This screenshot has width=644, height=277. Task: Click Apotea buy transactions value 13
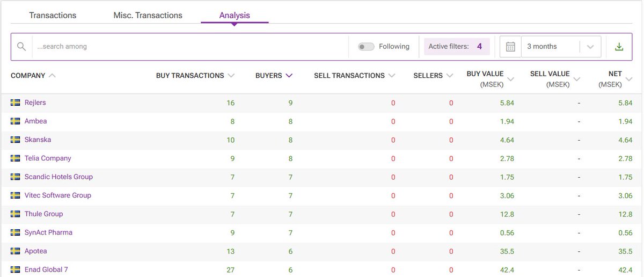[x=231, y=251]
